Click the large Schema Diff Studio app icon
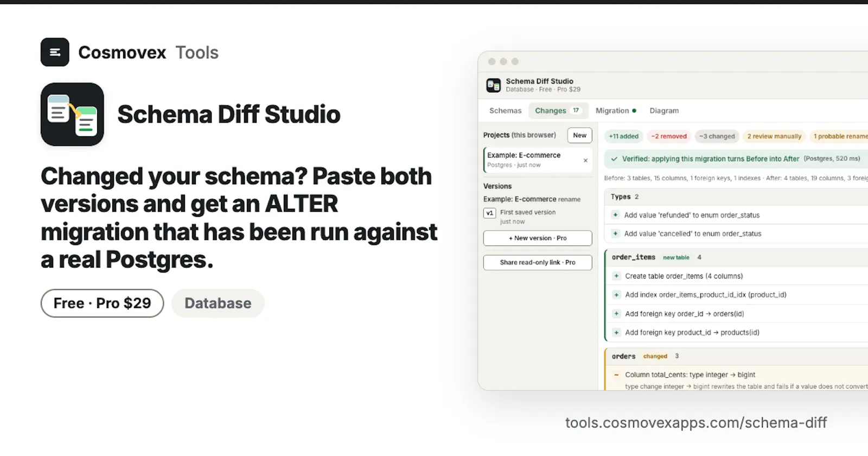 pos(72,115)
